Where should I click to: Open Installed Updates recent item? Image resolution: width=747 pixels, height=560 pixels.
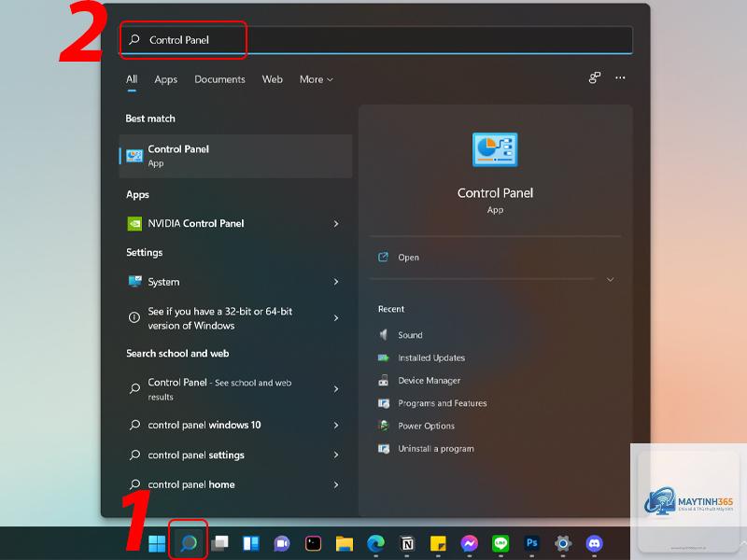click(431, 357)
